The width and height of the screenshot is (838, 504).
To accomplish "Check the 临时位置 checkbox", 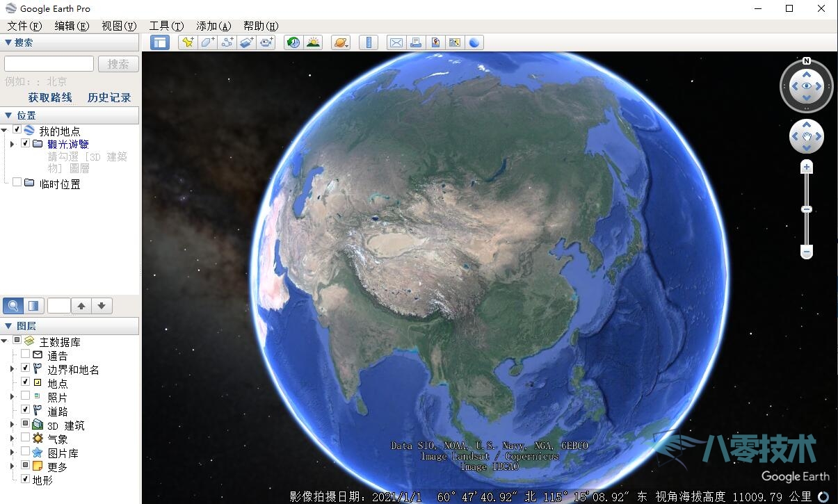I will tap(17, 182).
